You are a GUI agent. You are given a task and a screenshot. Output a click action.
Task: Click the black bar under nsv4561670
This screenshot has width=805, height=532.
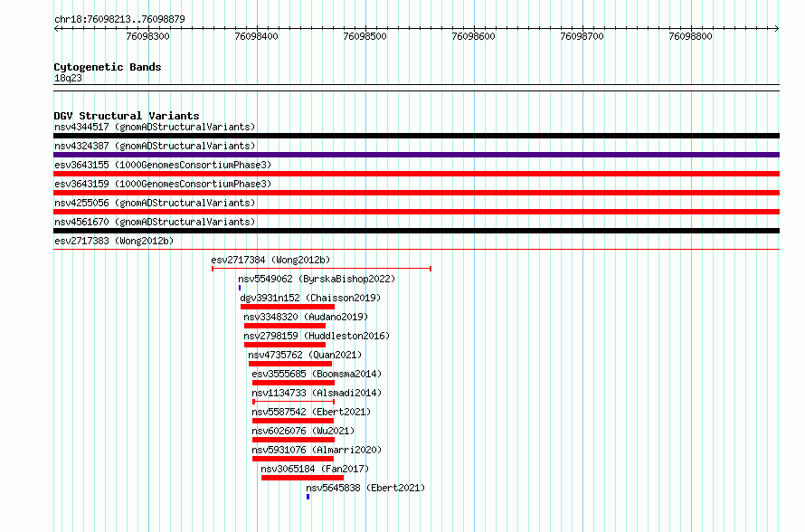point(416,231)
